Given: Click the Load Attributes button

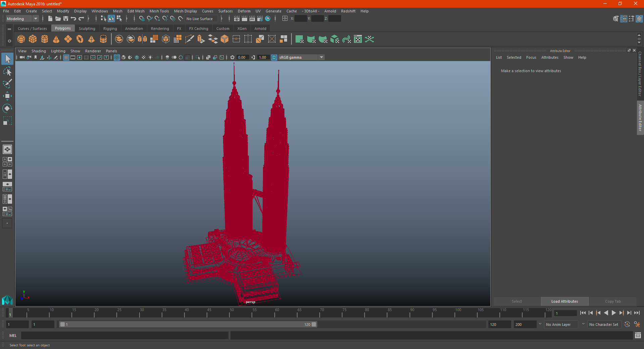Looking at the screenshot, I should pos(565,301).
